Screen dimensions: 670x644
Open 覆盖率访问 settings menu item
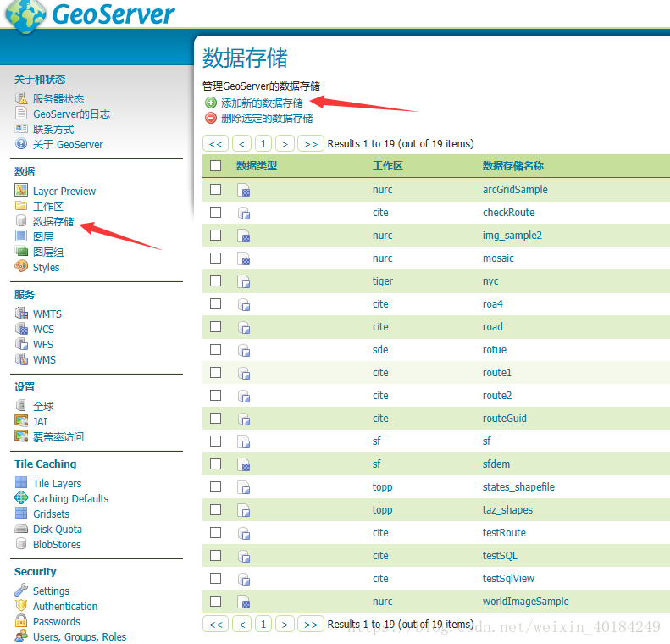tap(58, 436)
